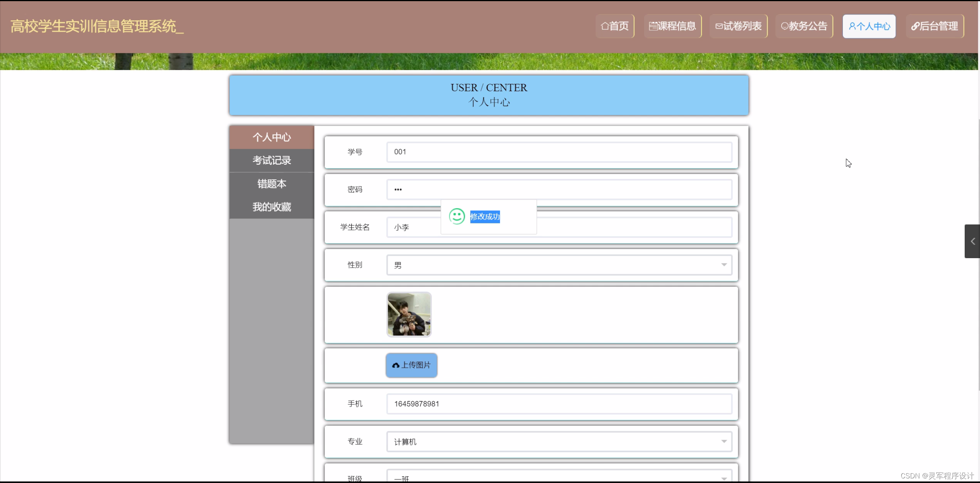Image resolution: width=980 pixels, height=483 pixels.
Task: Click the home icon on 首页
Action: pyautogui.click(x=605, y=26)
